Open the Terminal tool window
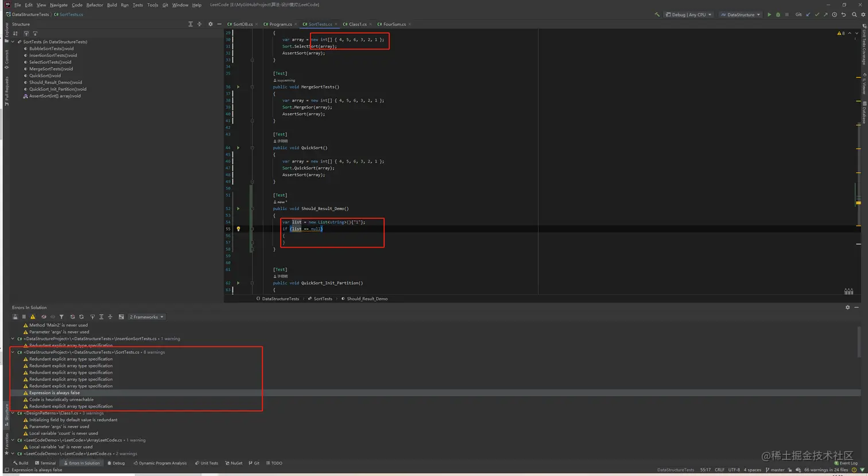The image size is (868, 476). [45, 463]
